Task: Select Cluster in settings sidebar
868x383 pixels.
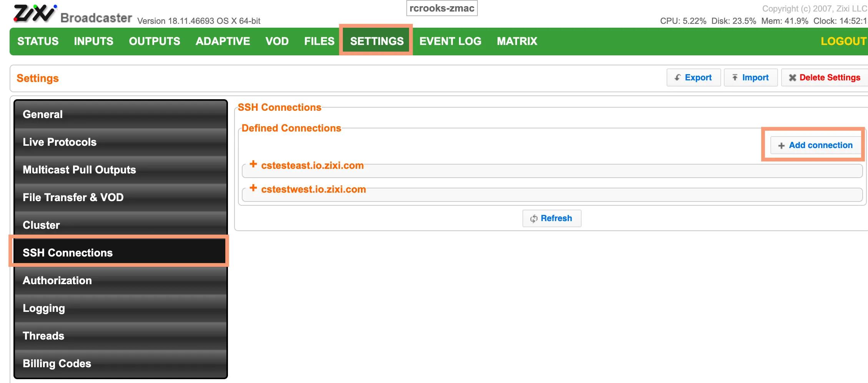Action: pos(121,225)
